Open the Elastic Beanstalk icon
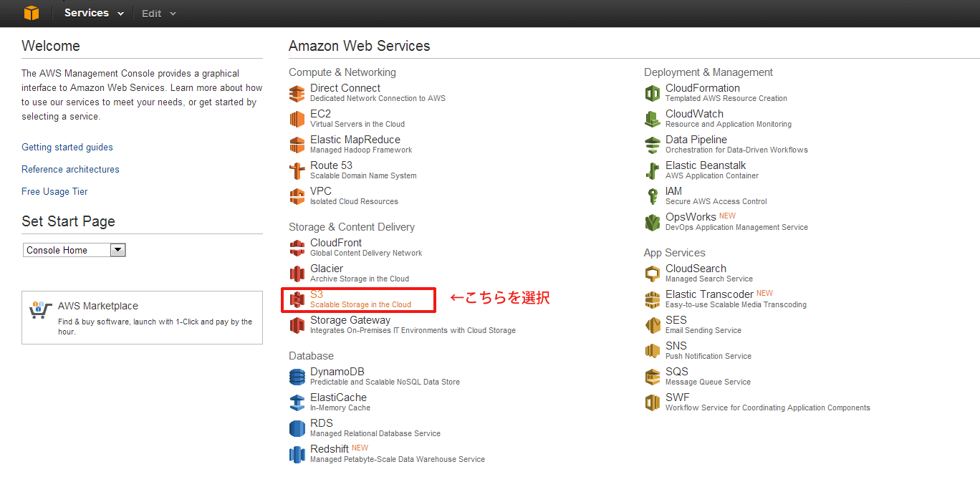 [x=652, y=170]
